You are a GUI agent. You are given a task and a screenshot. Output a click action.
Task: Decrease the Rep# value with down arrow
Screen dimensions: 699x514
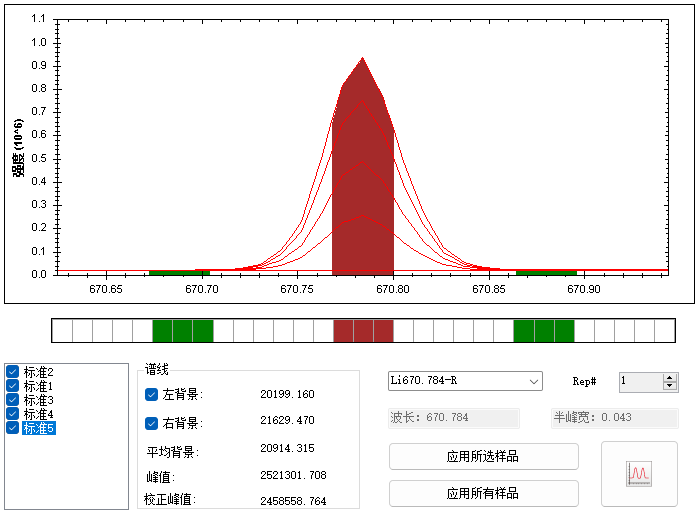click(670, 386)
